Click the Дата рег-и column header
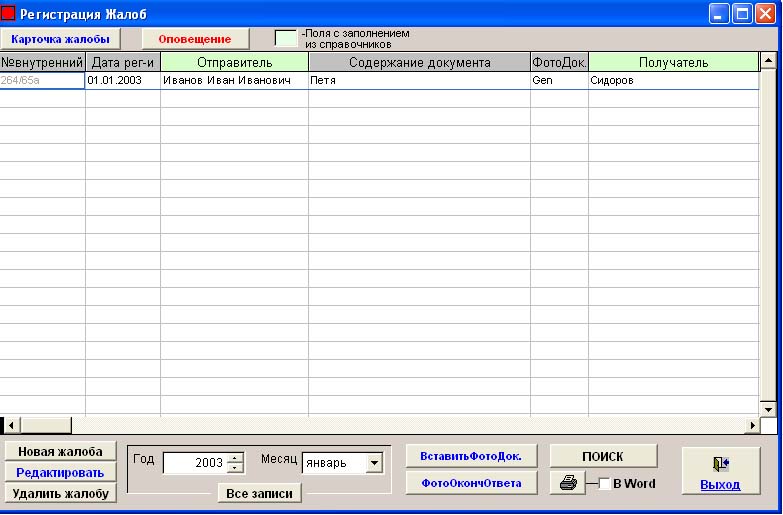Viewport: 783px width, 515px height. coord(123,62)
